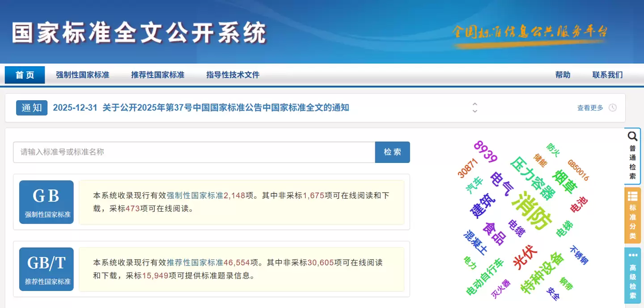Open the 强制性国家标准 menu item
Screen dimensions: 644x308
click(82, 75)
